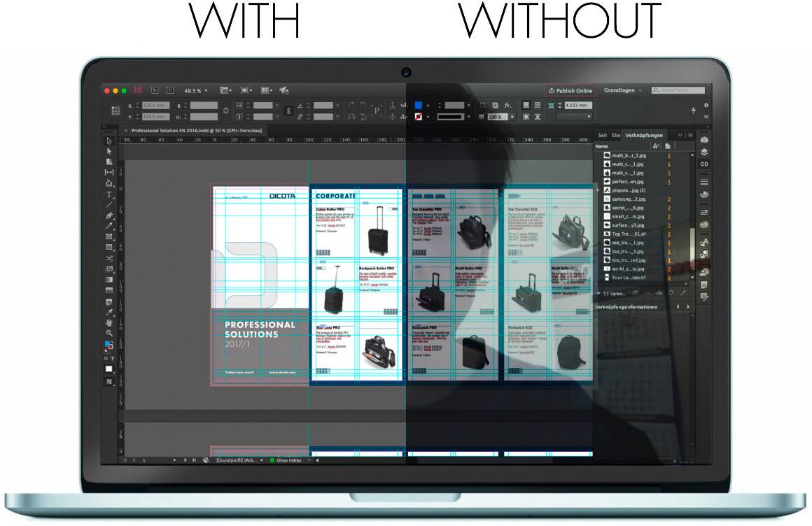
Task: Click the fx effects icon
Action: (x=508, y=105)
